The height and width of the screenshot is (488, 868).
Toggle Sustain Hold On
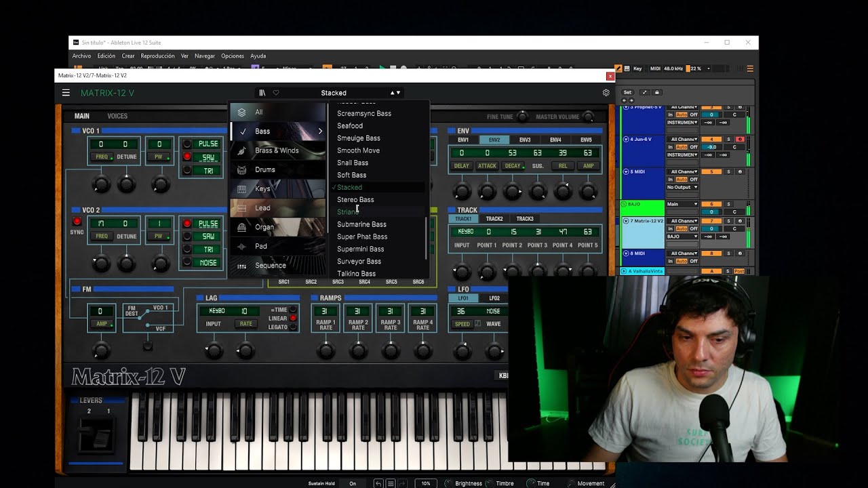click(x=353, y=483)
